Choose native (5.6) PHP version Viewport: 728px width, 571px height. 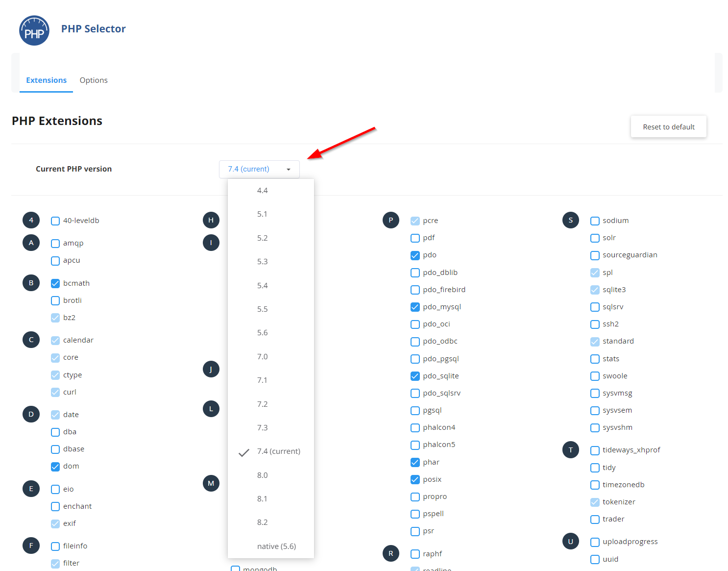click(271, 546)
